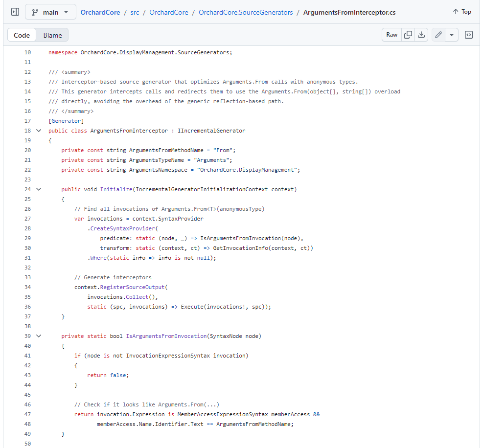Edit this file with pencil icon
Image resolution: width=483 pixels, height=448 pixels.
pos(438,35)
